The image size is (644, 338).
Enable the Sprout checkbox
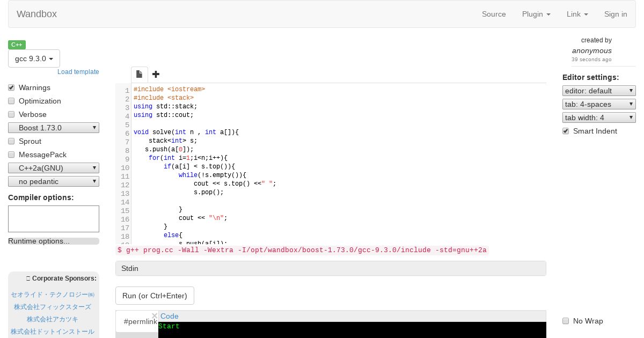click(x=11, y=141)
